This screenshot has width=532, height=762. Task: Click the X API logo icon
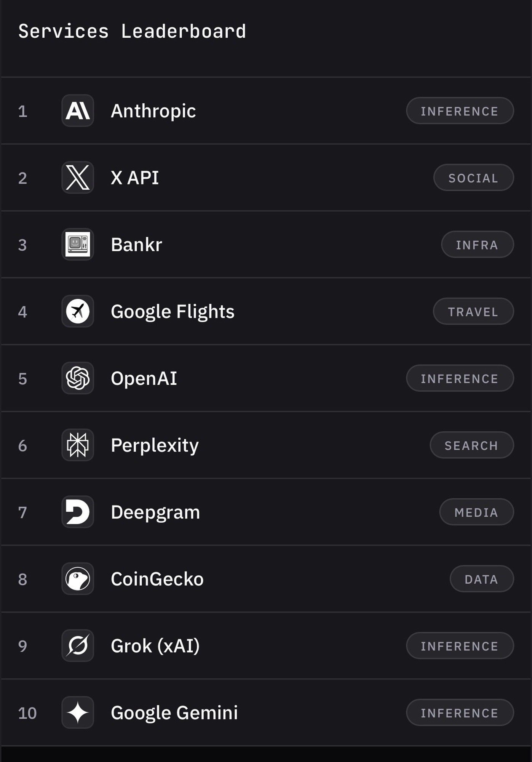coord(78,178)
